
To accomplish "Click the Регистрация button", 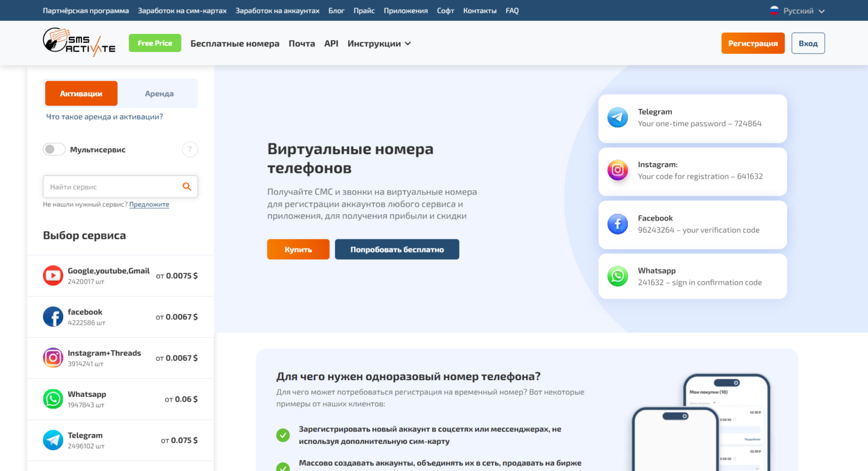I will click(753, 42).
